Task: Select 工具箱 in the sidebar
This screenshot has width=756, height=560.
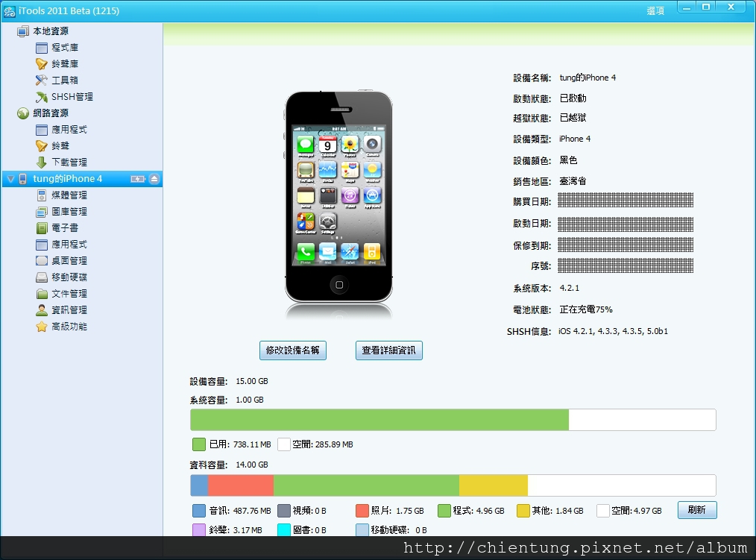Action: [65, 81]
